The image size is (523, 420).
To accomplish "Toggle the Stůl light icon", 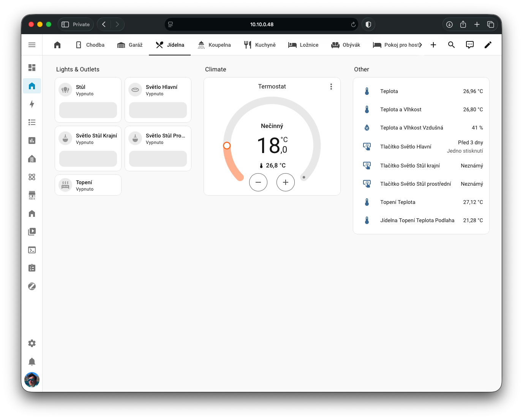I will [65, 90].
